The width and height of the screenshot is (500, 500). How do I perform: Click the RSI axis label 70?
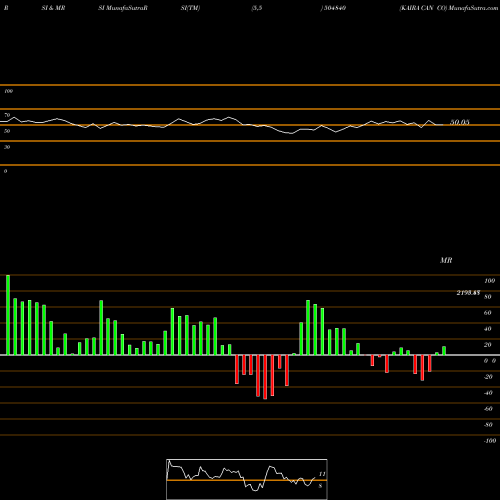pyautogui.click(x=7, y=115)
